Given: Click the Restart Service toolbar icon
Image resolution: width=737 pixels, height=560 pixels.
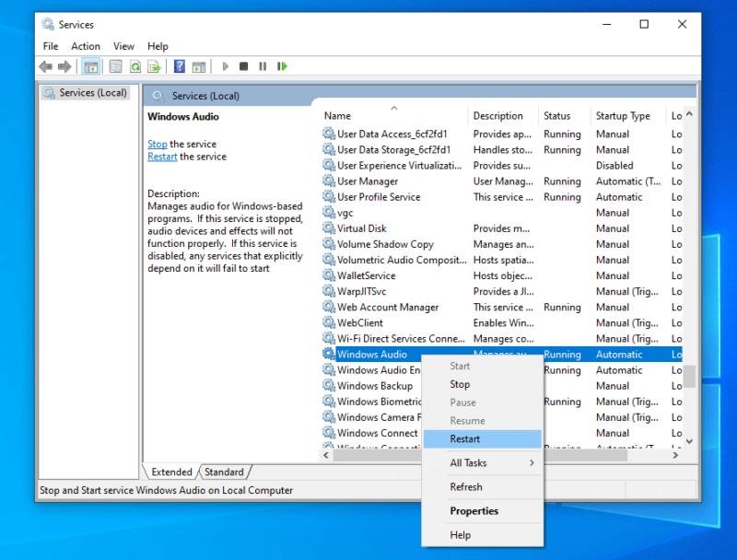Looking at the screenshot, I should pos(282,66).
